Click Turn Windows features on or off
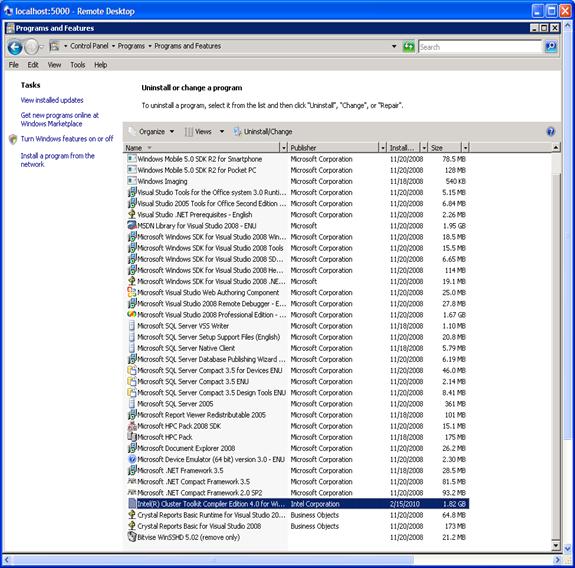The height and width of the screenshot is (568, 575). 67,139
